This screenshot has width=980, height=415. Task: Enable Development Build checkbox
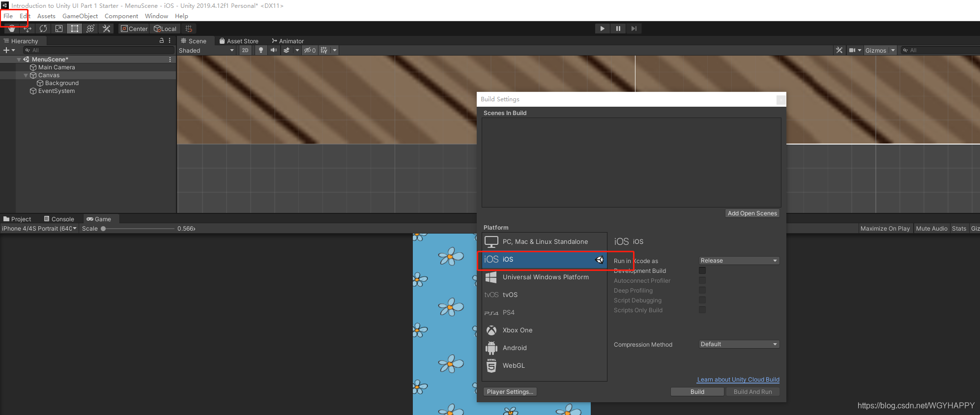[x=702, y=270]
